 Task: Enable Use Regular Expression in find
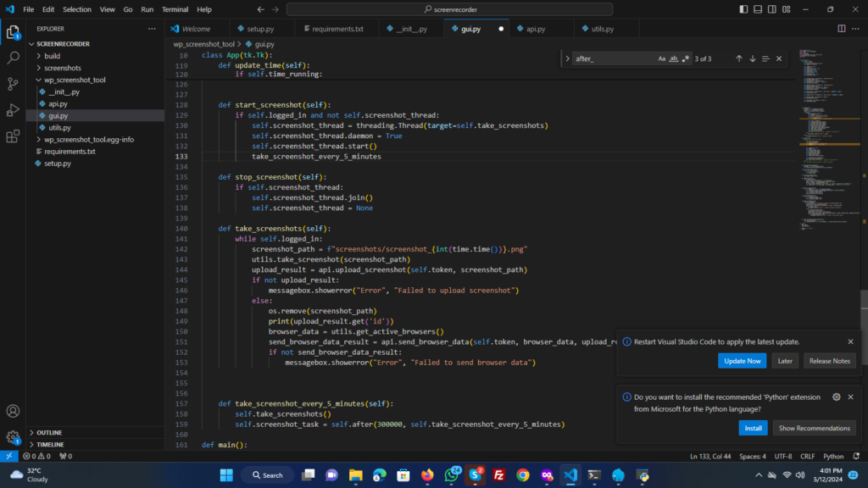click(x=686, y=58)
